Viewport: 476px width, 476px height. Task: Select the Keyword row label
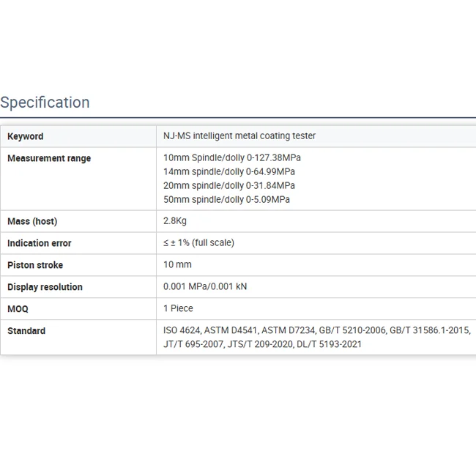point(26,136)
